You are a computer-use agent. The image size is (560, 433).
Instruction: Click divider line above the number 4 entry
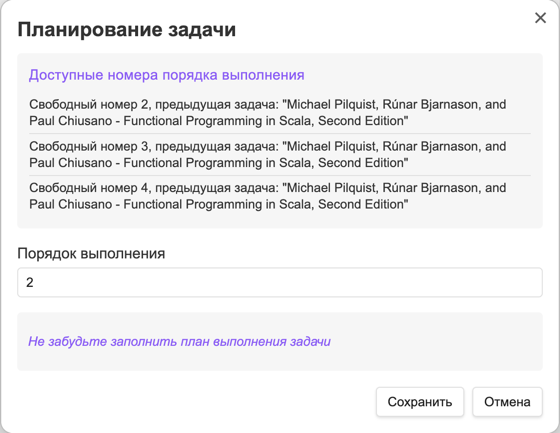coord(280,175)
